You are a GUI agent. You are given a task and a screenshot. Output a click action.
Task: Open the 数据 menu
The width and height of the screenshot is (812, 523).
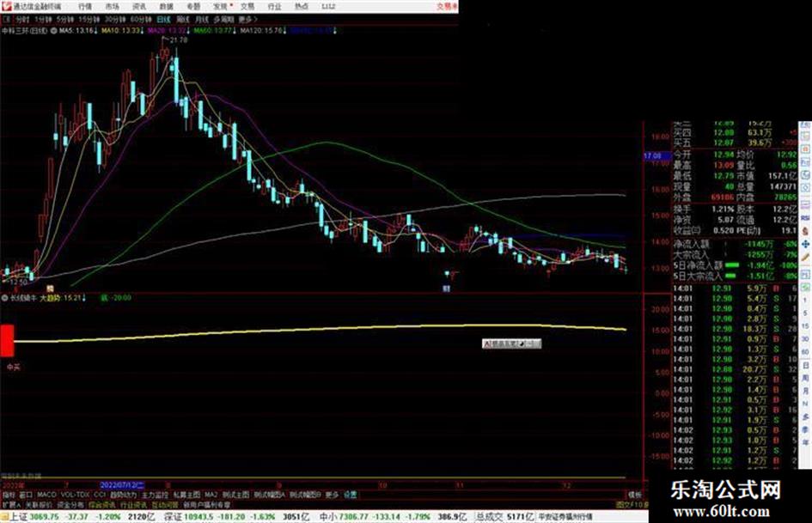pyautogui.click(x=166, y=7)
